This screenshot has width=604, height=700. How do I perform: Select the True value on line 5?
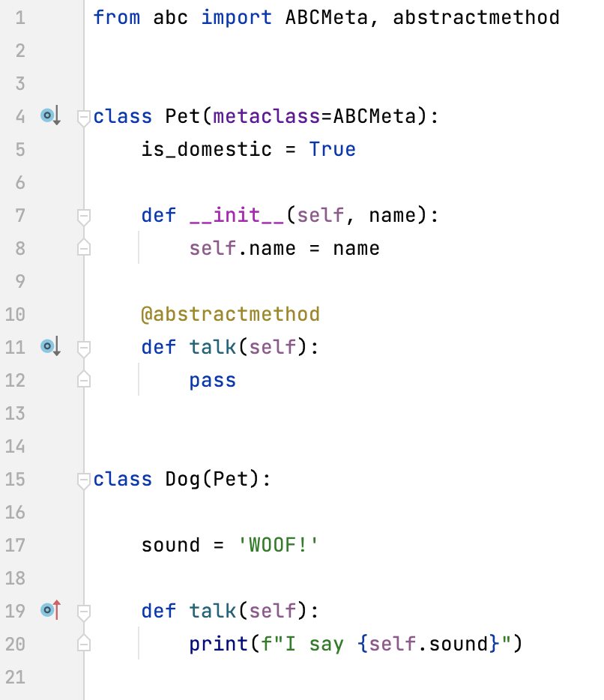pyautogui.click(x=333, y=149)
